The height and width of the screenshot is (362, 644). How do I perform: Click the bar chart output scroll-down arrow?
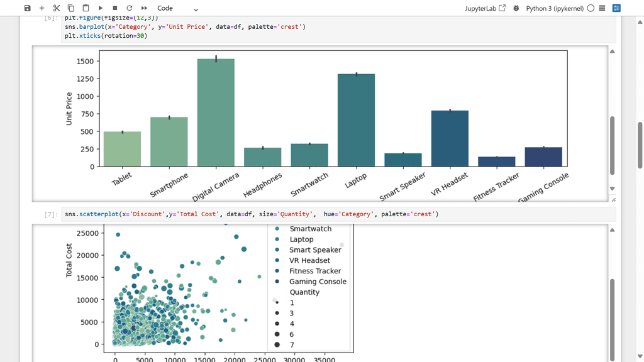click(x=613, y=189)
